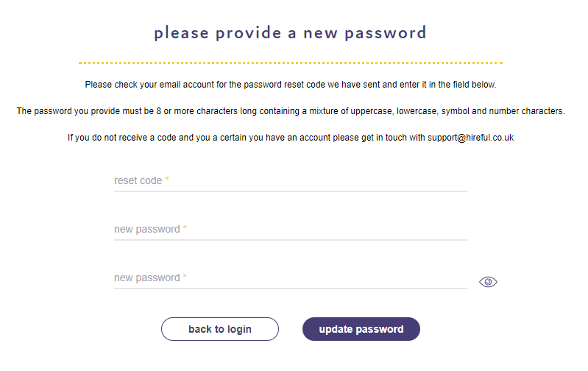
Task: Click the upper 'new password' placeholder label
Action: pyautogui.click(x=147, y=229)
